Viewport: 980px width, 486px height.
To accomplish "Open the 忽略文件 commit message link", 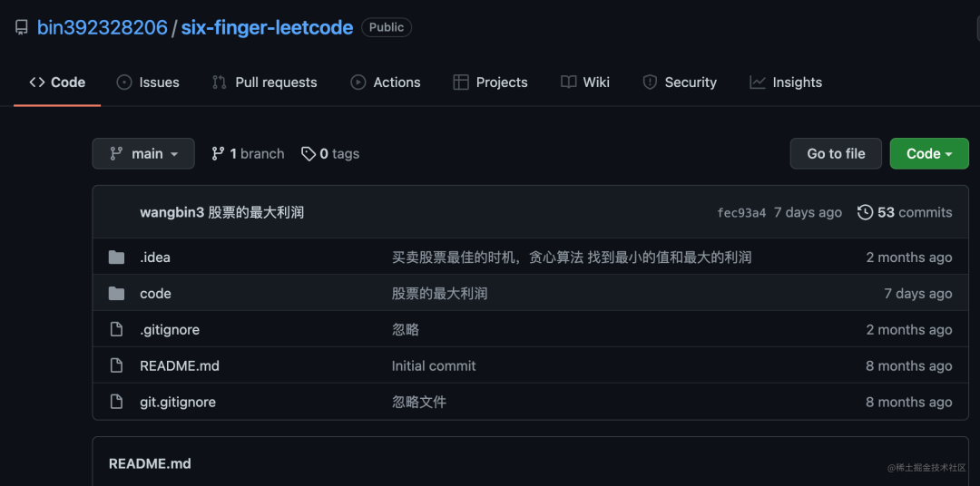I will coord(419,403).
